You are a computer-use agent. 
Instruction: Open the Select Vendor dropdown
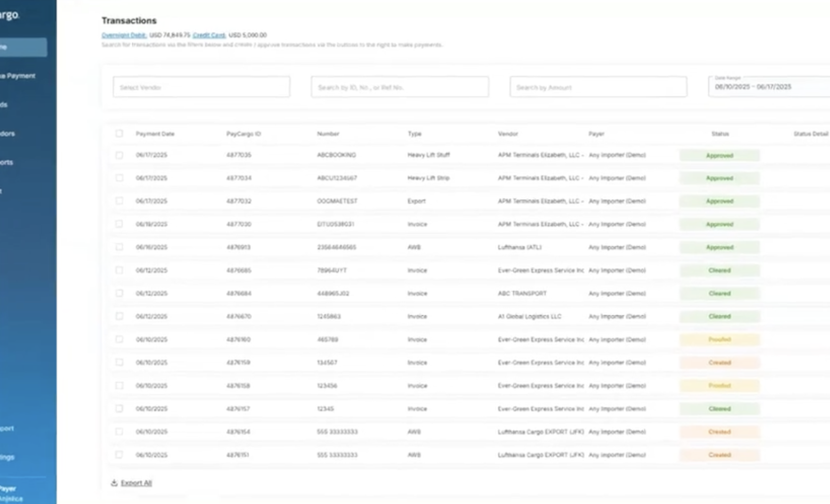point(201,87)
